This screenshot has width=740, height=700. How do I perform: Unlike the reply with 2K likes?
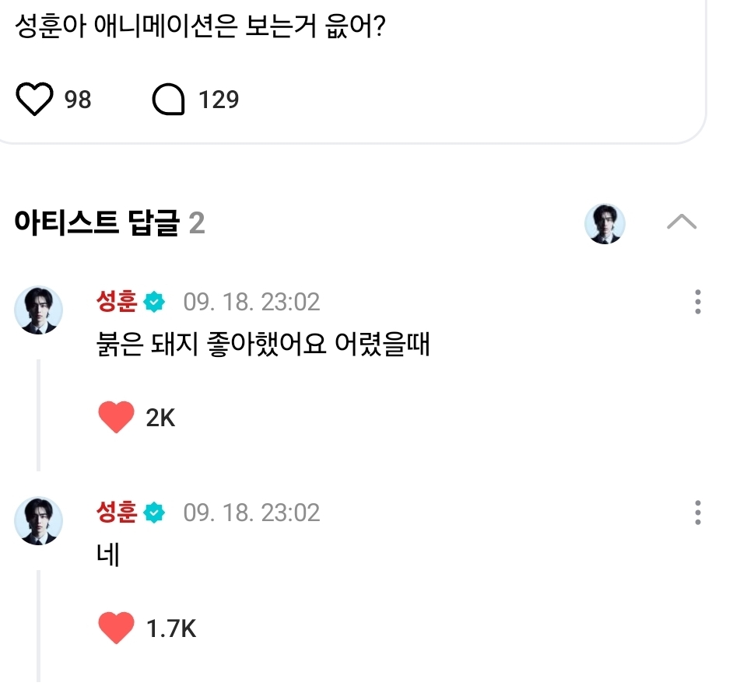click(117, 418)
